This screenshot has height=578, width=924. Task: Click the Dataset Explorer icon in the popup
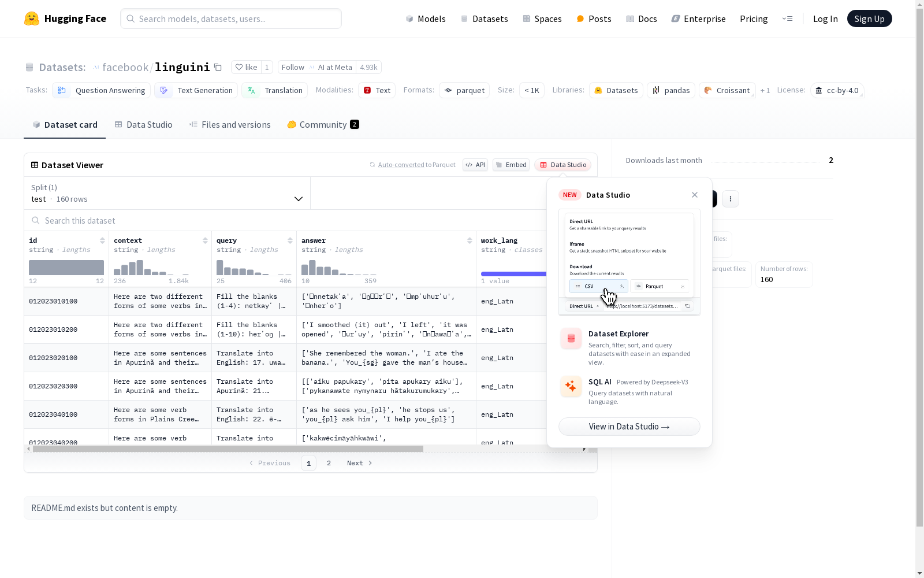[571, 339]
